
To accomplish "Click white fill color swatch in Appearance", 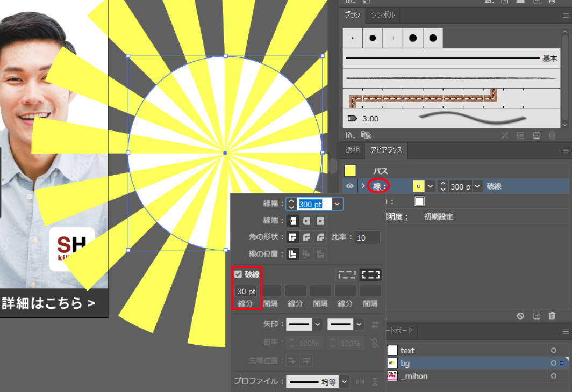I will click(x=419, y=201).
